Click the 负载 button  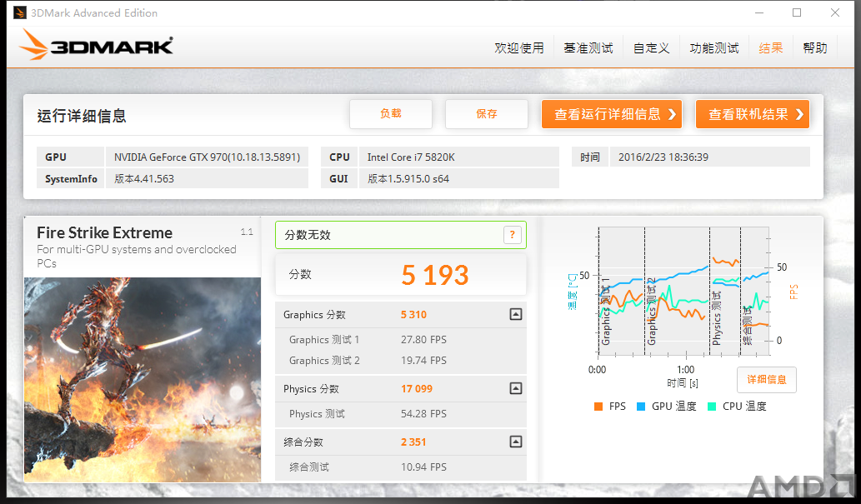391,113
